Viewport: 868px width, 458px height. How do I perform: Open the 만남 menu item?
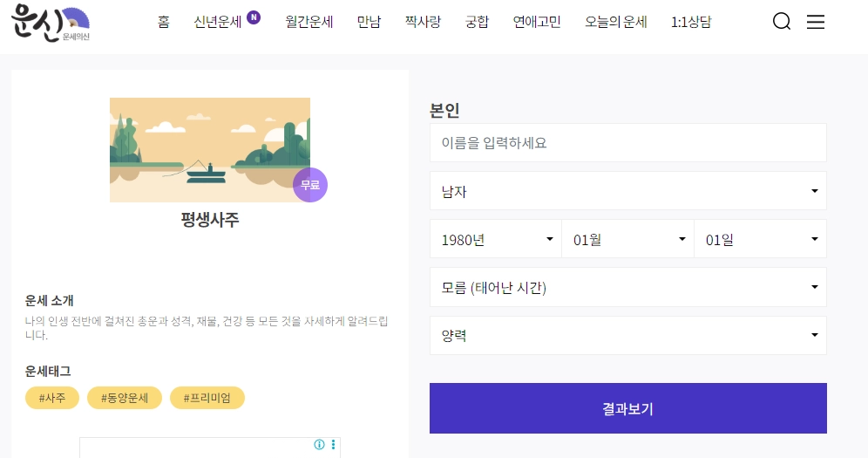pos(369,22)
